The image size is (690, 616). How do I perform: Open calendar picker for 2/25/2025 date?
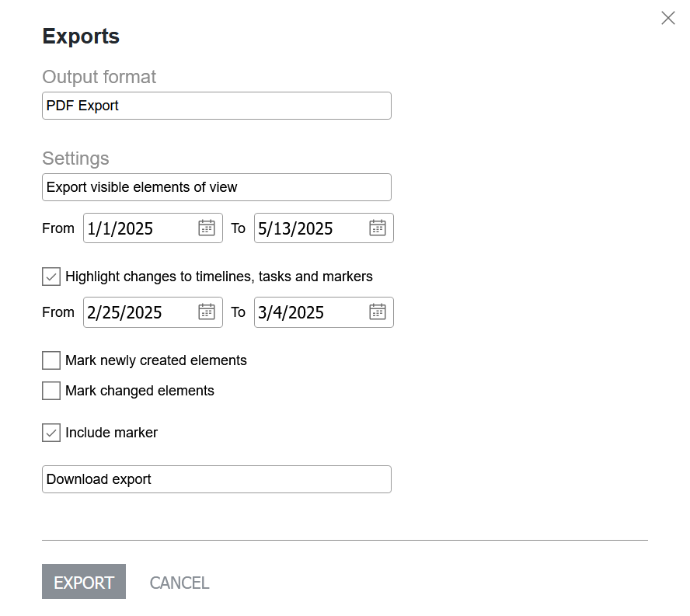click(x=207, y=312)
